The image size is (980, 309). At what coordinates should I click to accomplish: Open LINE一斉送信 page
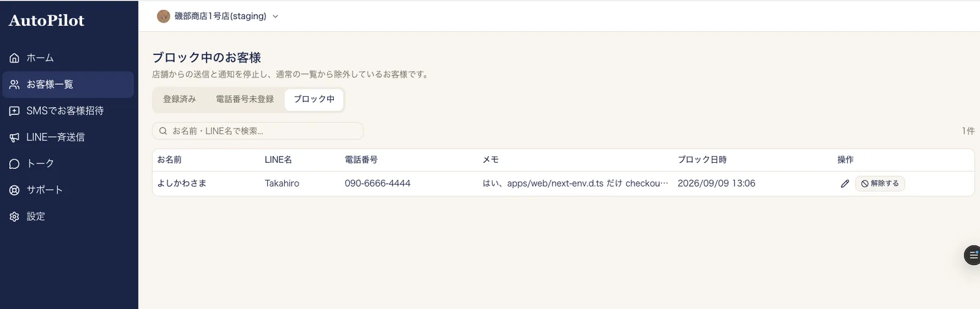point(68,137)
